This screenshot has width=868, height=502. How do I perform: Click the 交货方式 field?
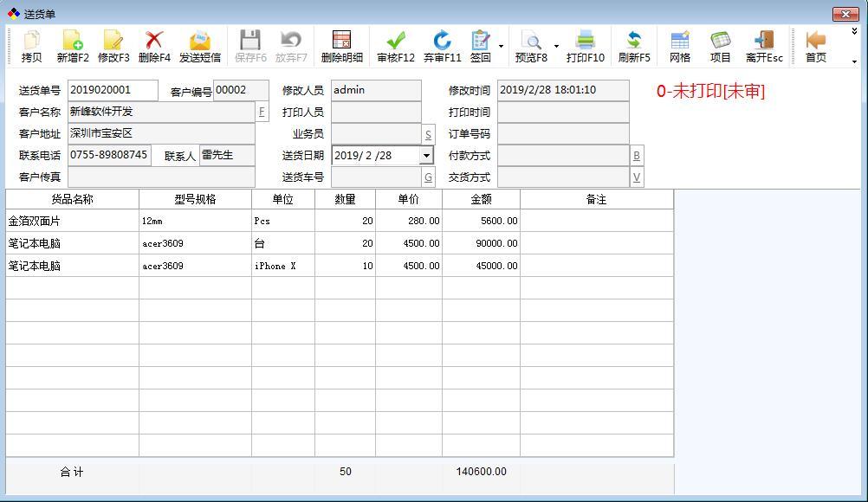pyautogui.click(x=563, y=177)
